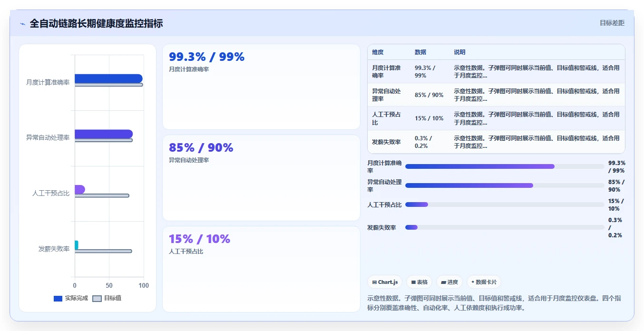Click the 目标差距 label in the header

[x=612, y=23]
